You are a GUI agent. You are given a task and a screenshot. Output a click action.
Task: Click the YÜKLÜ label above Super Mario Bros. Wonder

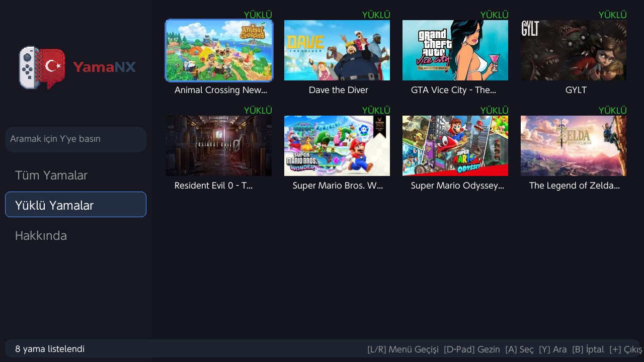coord(376,110)
